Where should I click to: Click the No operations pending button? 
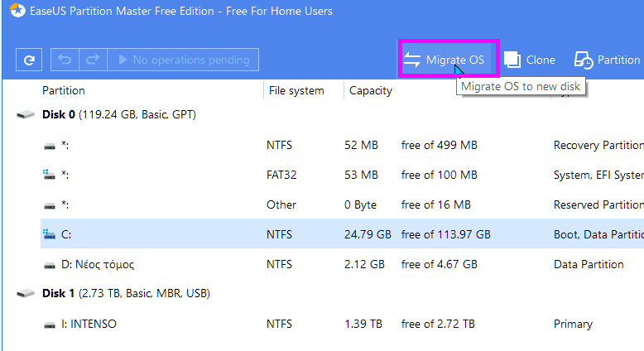[183, 60]
